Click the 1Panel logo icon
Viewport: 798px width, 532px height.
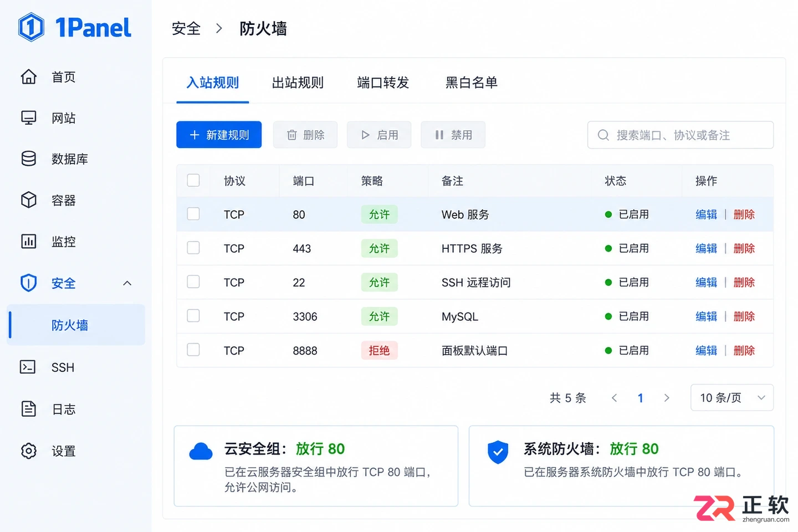[31, 27]
